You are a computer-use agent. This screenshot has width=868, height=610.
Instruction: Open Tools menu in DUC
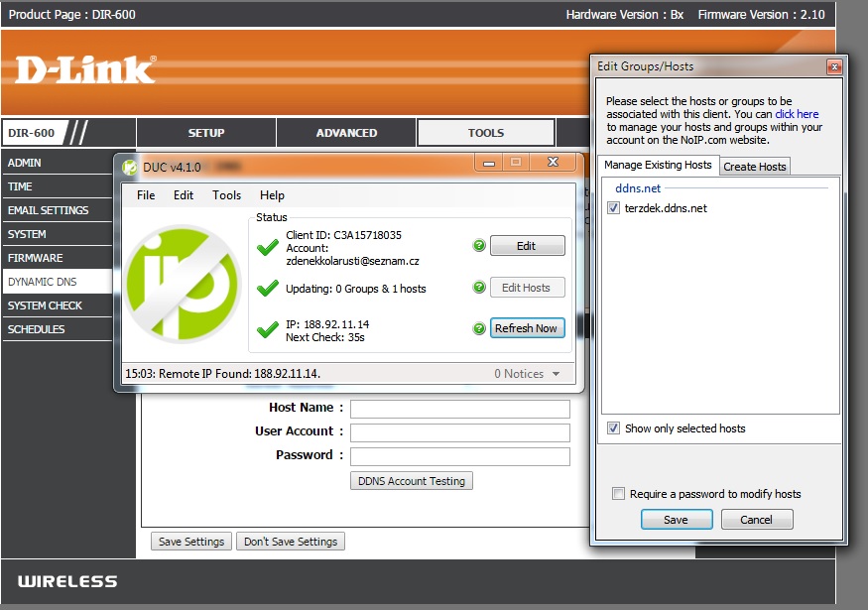226,195
